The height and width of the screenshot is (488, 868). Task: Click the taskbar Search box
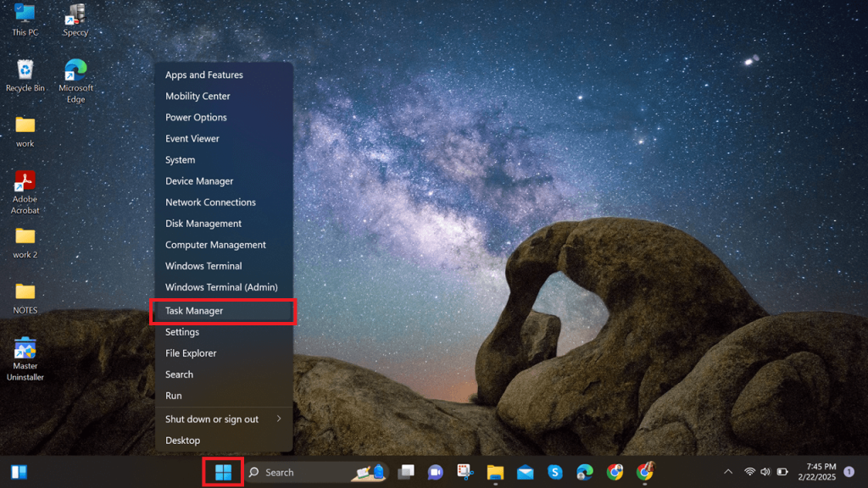[317, 472]
